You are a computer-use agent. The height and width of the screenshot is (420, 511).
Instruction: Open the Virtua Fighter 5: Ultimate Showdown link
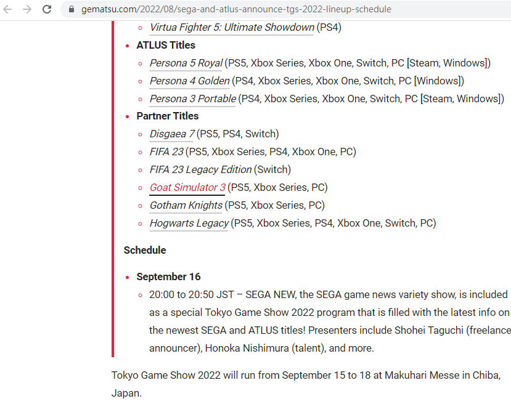(x=232, y=27)
